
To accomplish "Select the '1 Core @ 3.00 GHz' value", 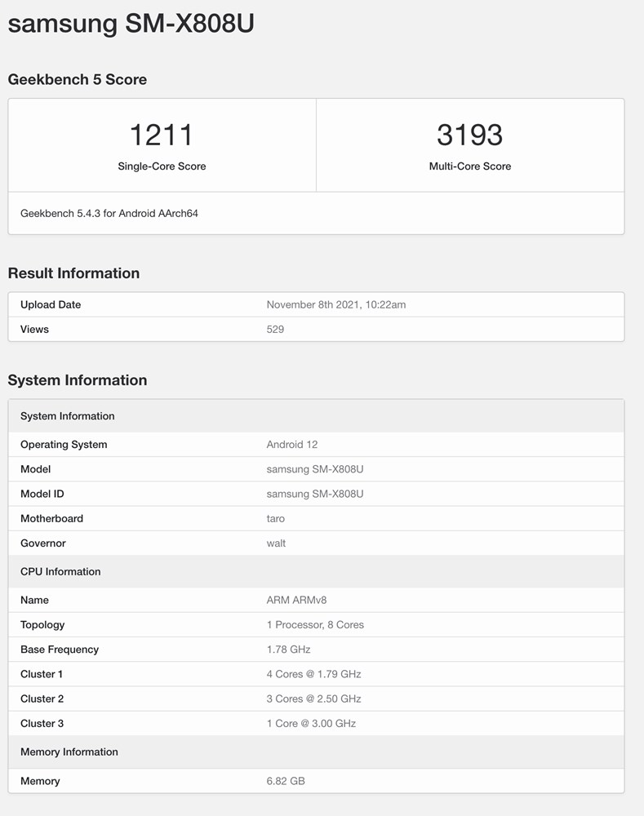I will point(311,723).
